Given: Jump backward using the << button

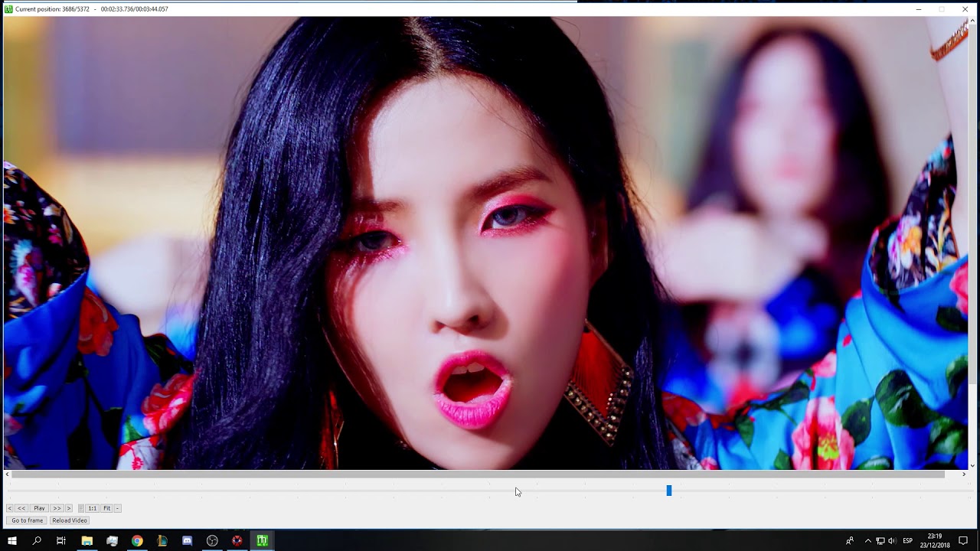Looking at the screenshot, I should pyautogui.click(x=21, y=508).
